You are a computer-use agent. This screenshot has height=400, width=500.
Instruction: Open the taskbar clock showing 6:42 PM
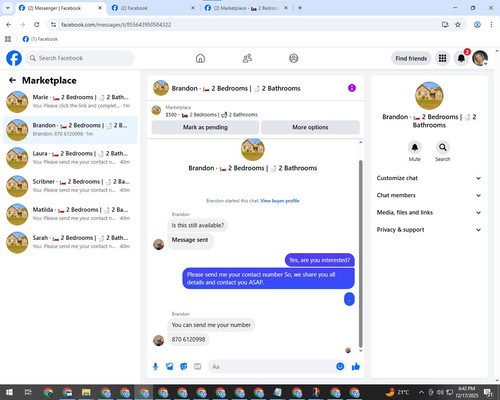[x=466, y=392]
